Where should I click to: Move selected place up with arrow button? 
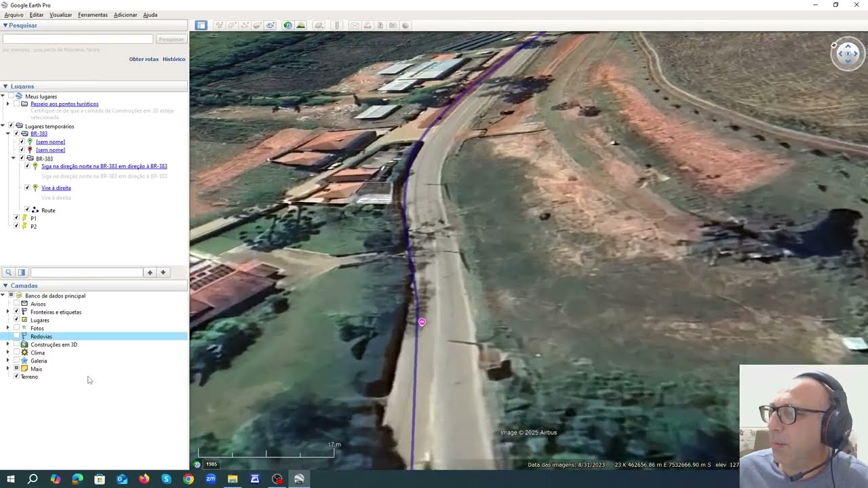pyautogui.click(x=150, y=272)
